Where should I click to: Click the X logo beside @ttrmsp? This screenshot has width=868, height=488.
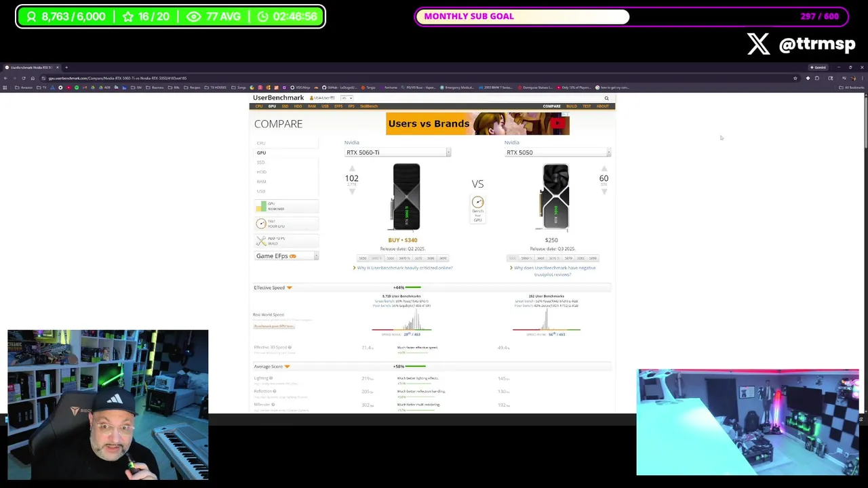pyautogui.click(x=759, y=44)
